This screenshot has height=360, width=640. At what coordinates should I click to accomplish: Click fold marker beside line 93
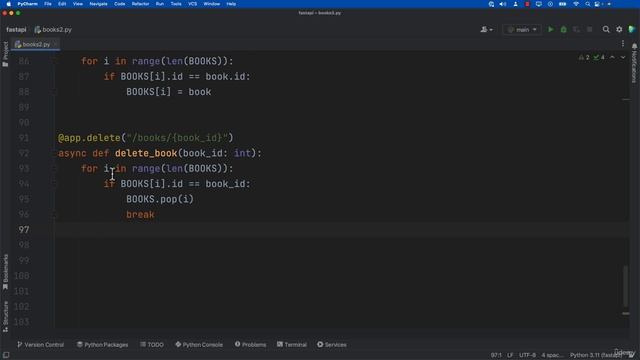click(x=53, y=168)
